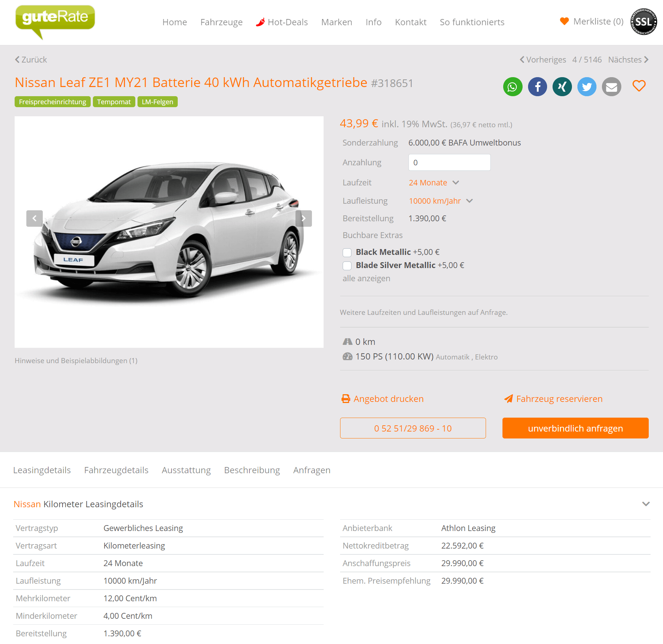Click the 6.000,00 € BAFA Umweltbonus text

[464, 143]
